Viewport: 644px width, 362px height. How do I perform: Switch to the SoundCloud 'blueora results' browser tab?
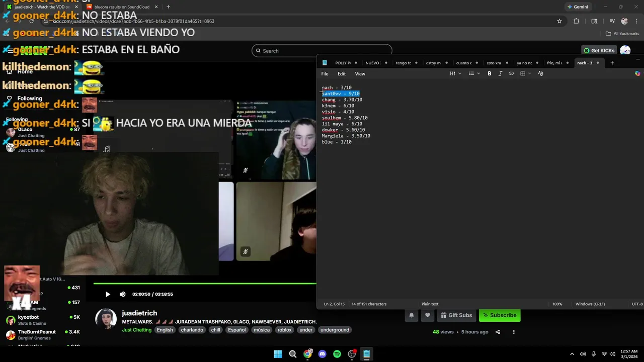tap(122, 7)
